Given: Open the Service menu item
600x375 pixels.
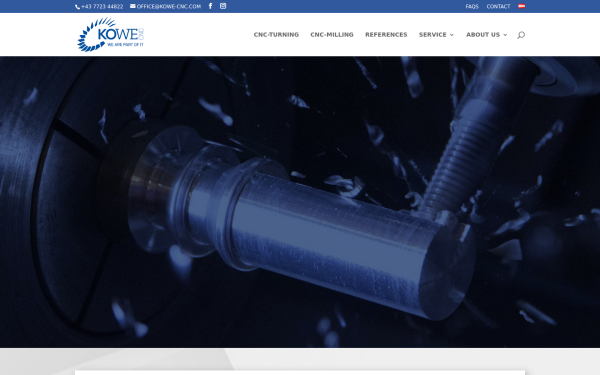Looking at the screenshot, I should pos(432,34).
